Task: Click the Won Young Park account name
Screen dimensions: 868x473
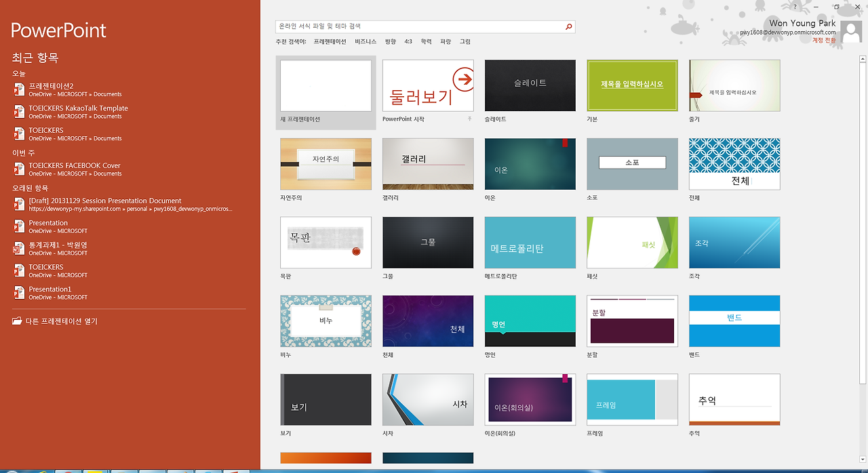Action: [x=802, y=24]
